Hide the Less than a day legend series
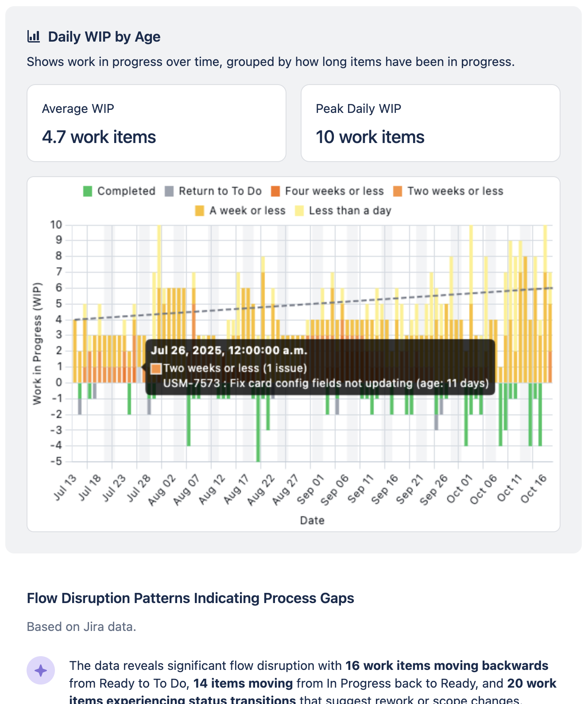Screen dimensions: 588x704 [350, 211]
